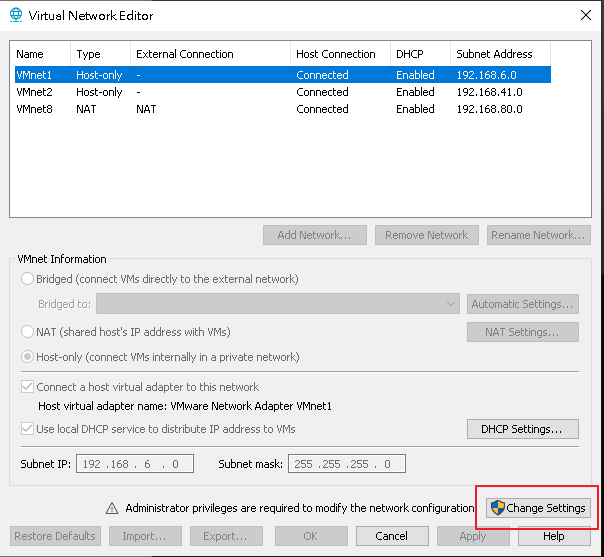Image resolution: width=604 pixels, height=557 pixels.
Task: Click the Virtual Network Editor globe icon
Action: pyautogui.click(x=16, y=15)
